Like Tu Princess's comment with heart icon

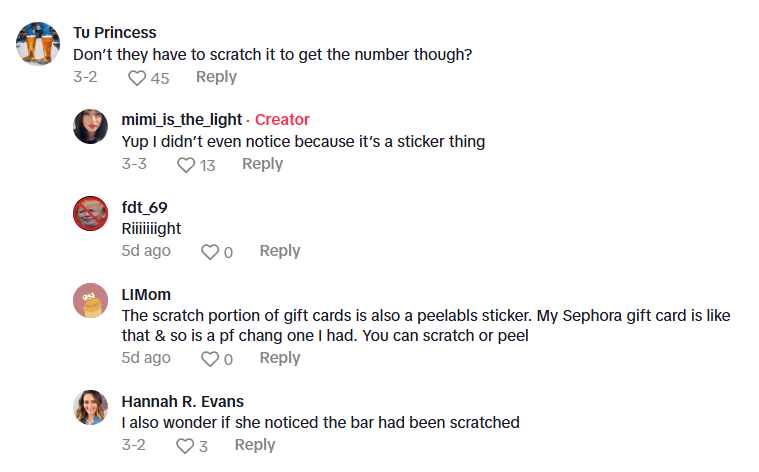[137, 78]
